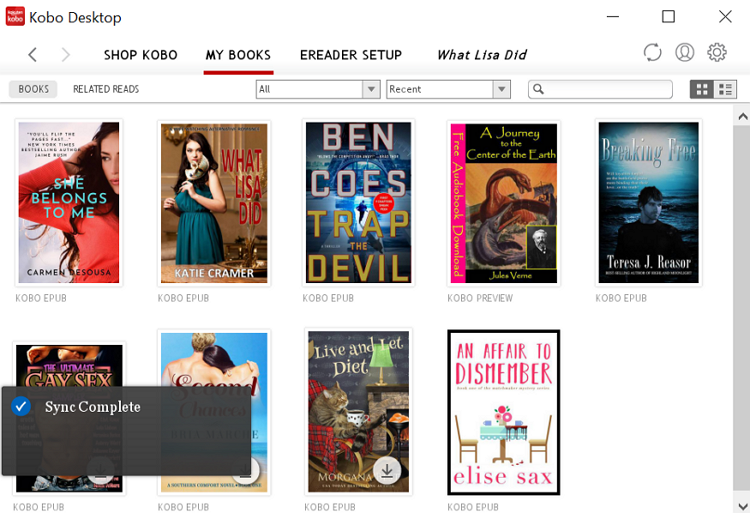Click KOBO EPUB label under Trap the Devil
The width and height of the screenshot is (750, 513).
tap(328, 298)
